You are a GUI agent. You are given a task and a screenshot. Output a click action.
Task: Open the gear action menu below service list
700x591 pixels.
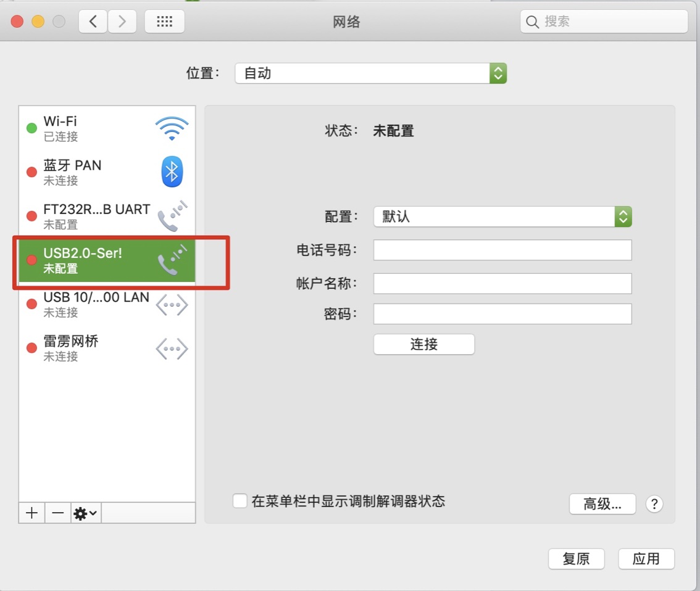(85, 513)
